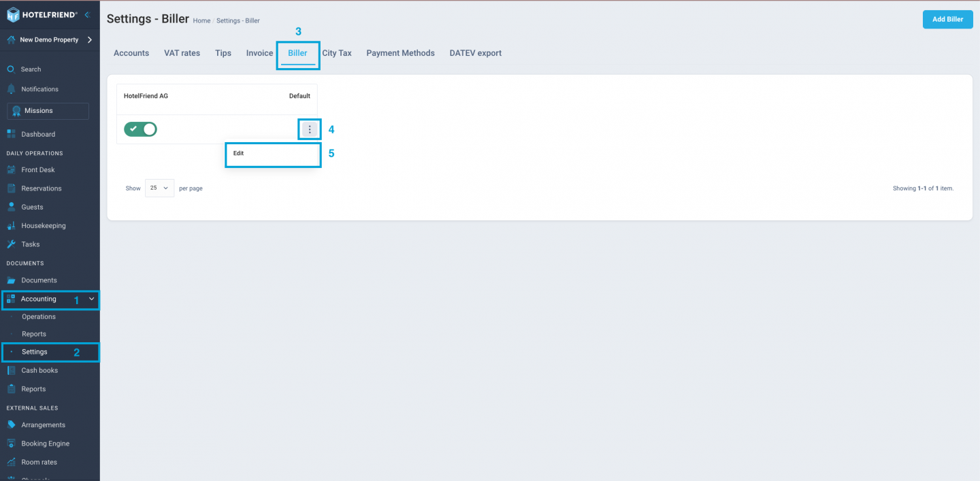This screenshot has height=481, width=980.
Task: Click the three-dot menu on HotelFriend AG row
Action: (x=310, y=129)
